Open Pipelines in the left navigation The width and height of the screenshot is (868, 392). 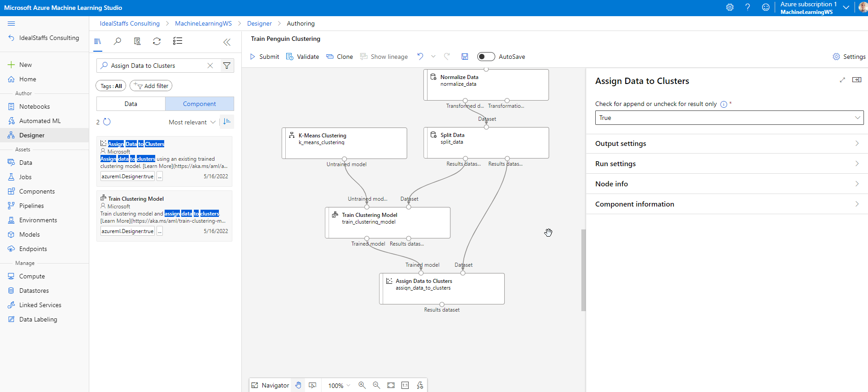pyautogui.click(x=31, y=206)
